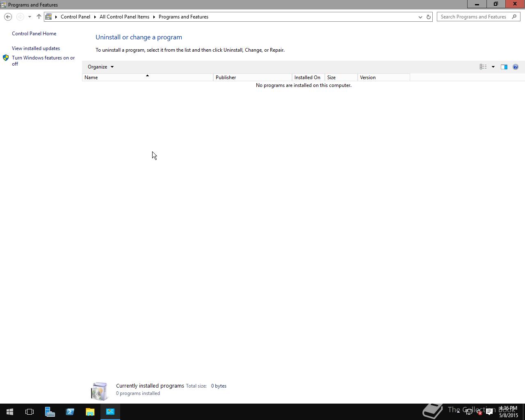Open Control Panel Home

tap(34, 34)
